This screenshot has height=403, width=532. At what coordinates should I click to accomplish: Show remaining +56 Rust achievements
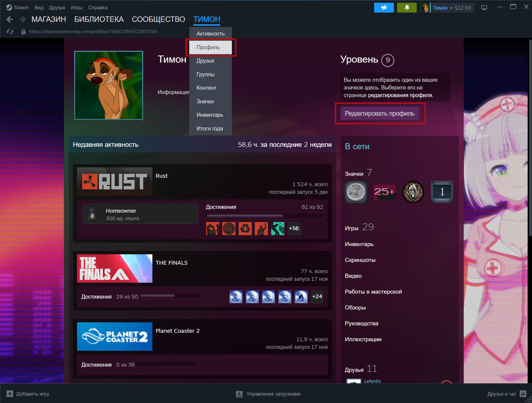click(294, 228)
